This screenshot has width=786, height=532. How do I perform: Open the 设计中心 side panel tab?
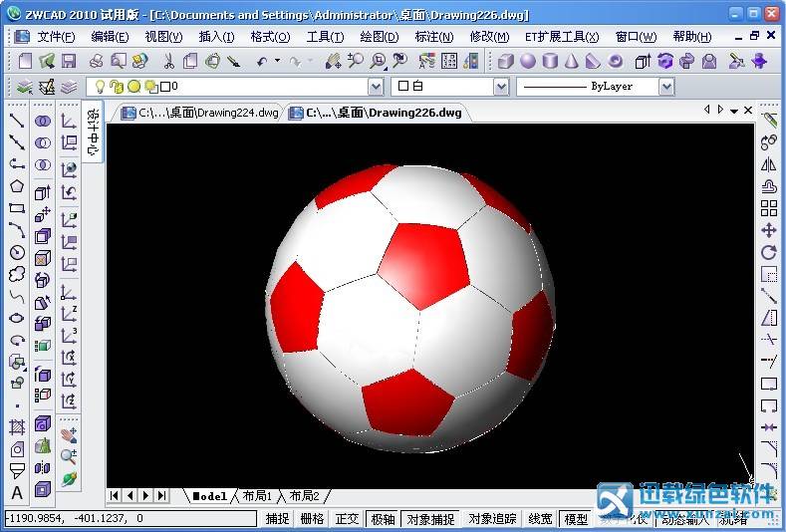tap(93, 132)
